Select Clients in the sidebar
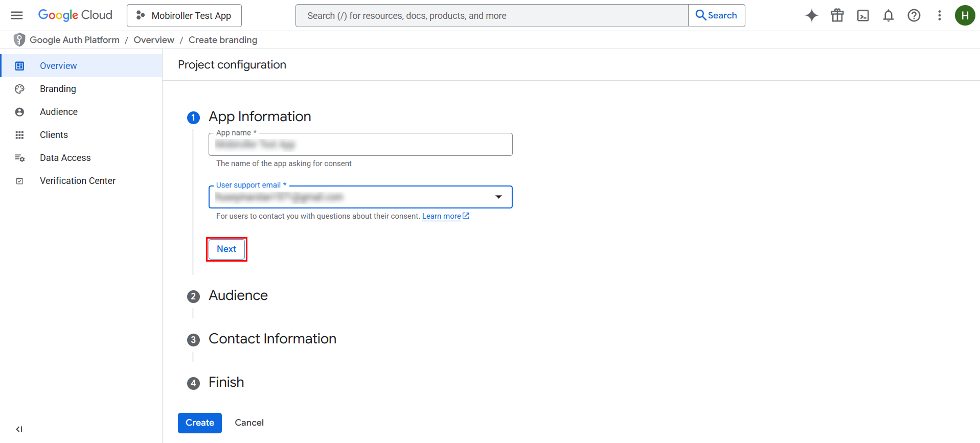The image size is (980, 443). (81, 135)
